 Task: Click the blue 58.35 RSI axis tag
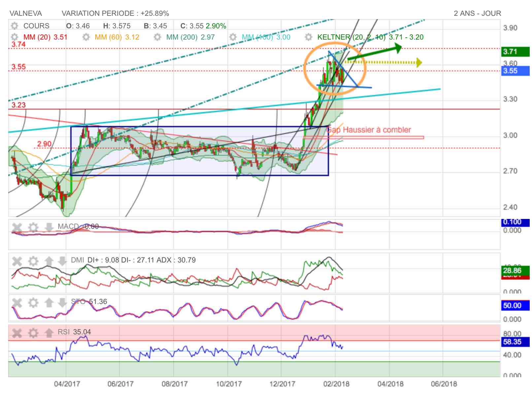[515, 342]
